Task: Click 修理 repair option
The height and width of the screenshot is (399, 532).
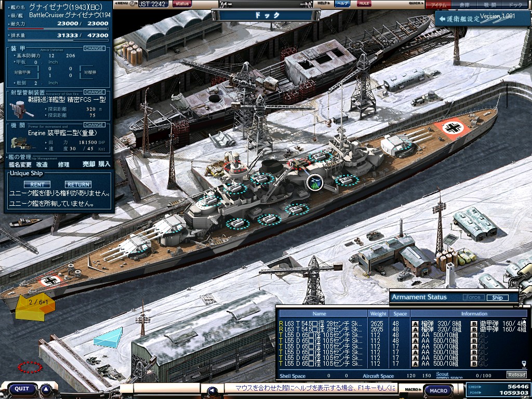Action: click(x=63, y=165)
